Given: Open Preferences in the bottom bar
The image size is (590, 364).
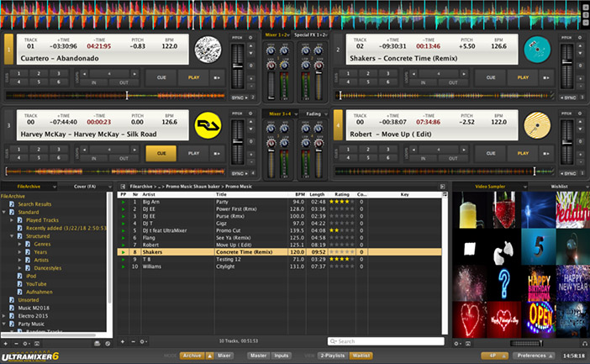Looking at the screenshot, I should click(x=531, y=356).
